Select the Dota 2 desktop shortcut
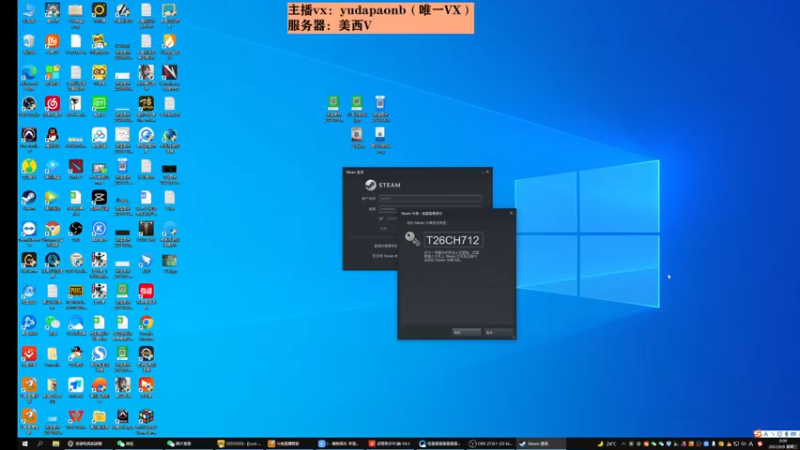The image size is (800, 450). (76, 169)
